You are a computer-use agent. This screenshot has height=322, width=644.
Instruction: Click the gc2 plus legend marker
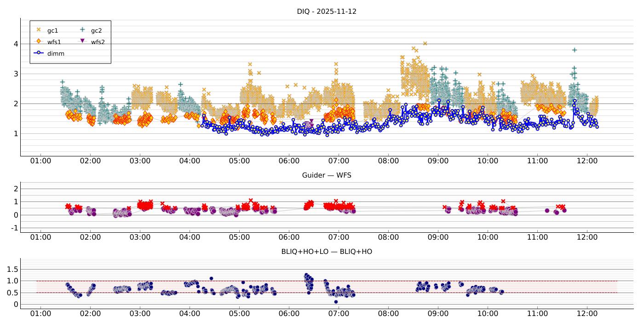click(82, 30)
